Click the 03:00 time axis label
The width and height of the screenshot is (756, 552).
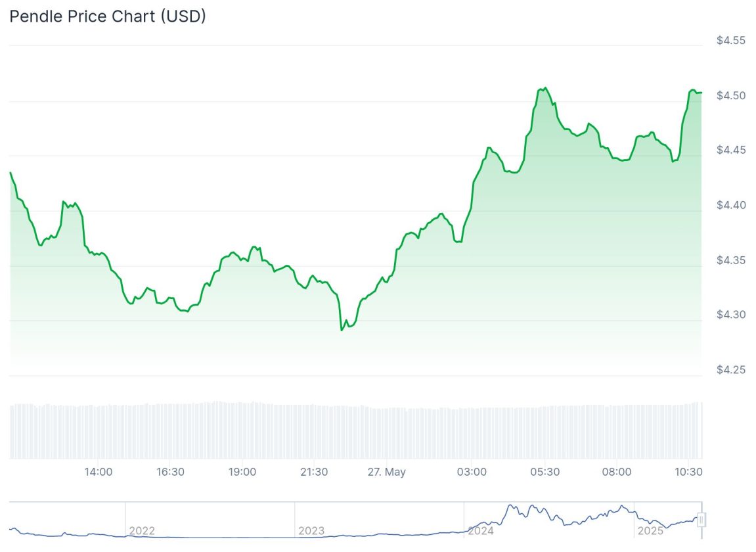coord(472,472)
